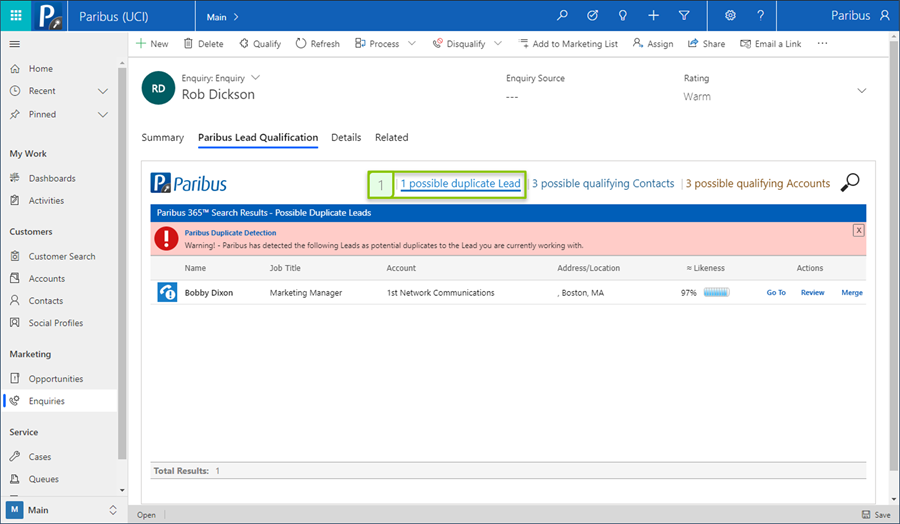Click the Paribus user profile icon
The image size is (900, 524).
click(x=885, y=15)
